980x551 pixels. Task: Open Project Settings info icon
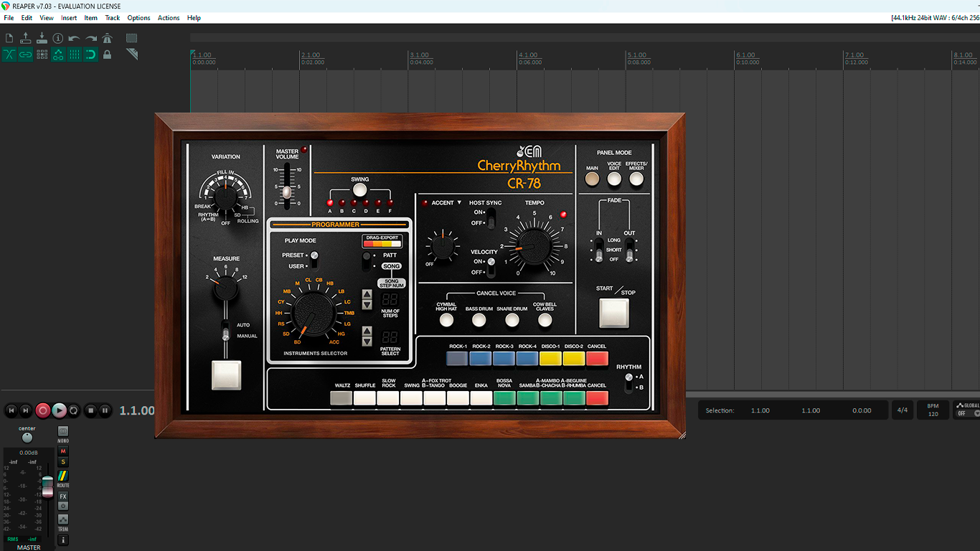point(58,38)
